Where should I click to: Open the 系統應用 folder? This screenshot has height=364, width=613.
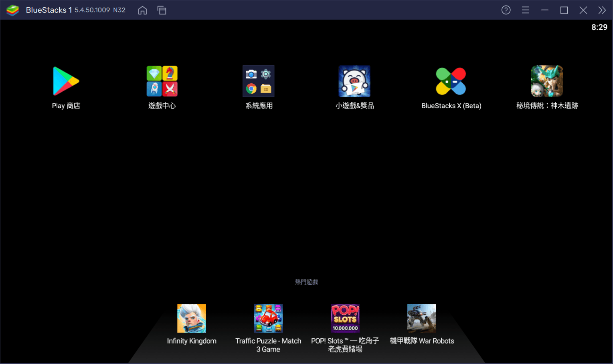pos(259,81)
